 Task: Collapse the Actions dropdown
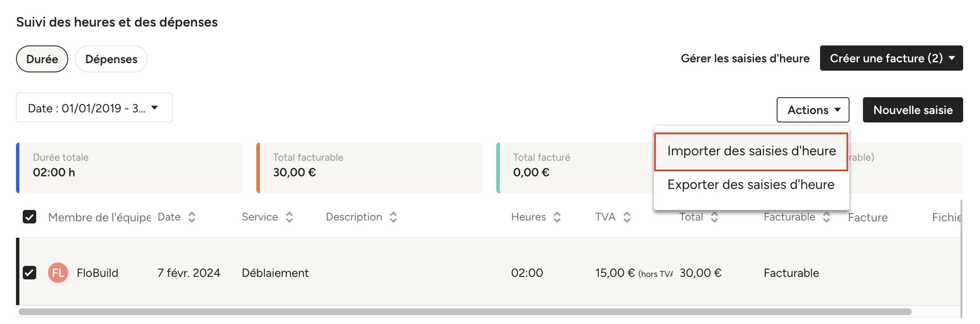point(813,110)
